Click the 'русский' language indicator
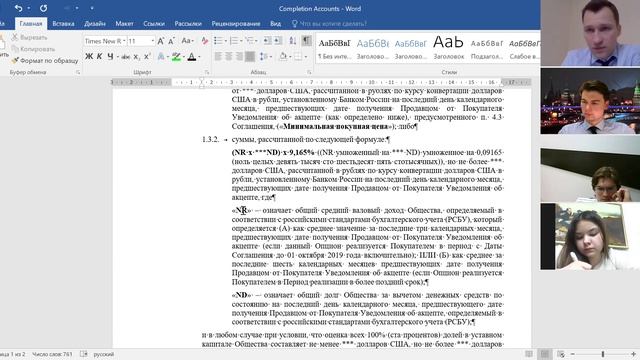Screen dimensions: 640x360 pos(104,354)
